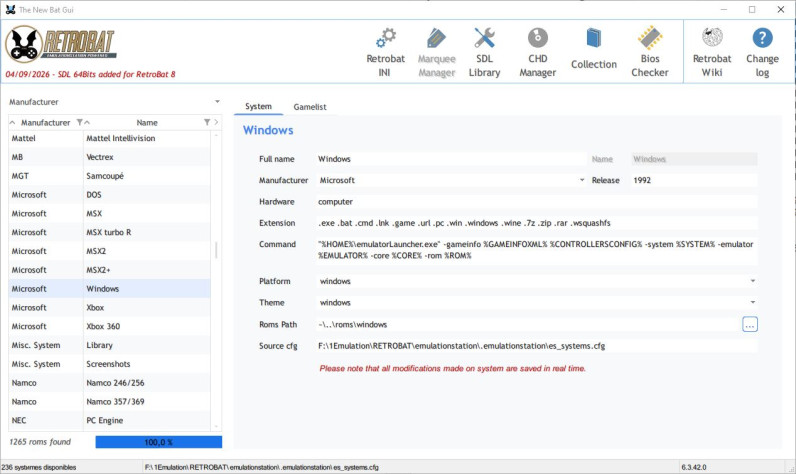Click the Full name input field

[x=451, y=159]
